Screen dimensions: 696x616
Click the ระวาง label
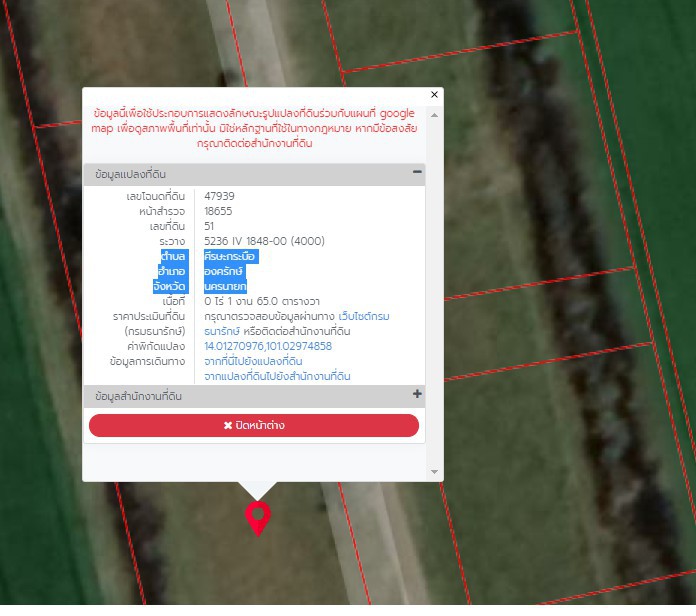click(172, 241)
